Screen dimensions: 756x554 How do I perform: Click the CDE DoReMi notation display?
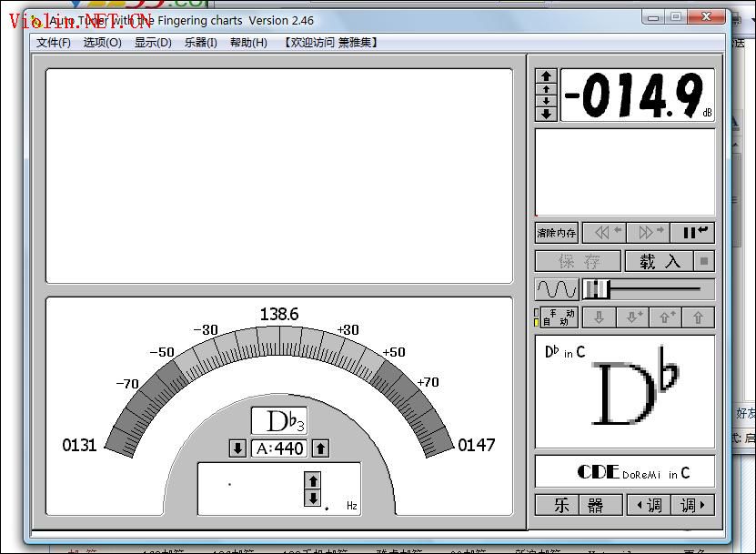(625, 471)
